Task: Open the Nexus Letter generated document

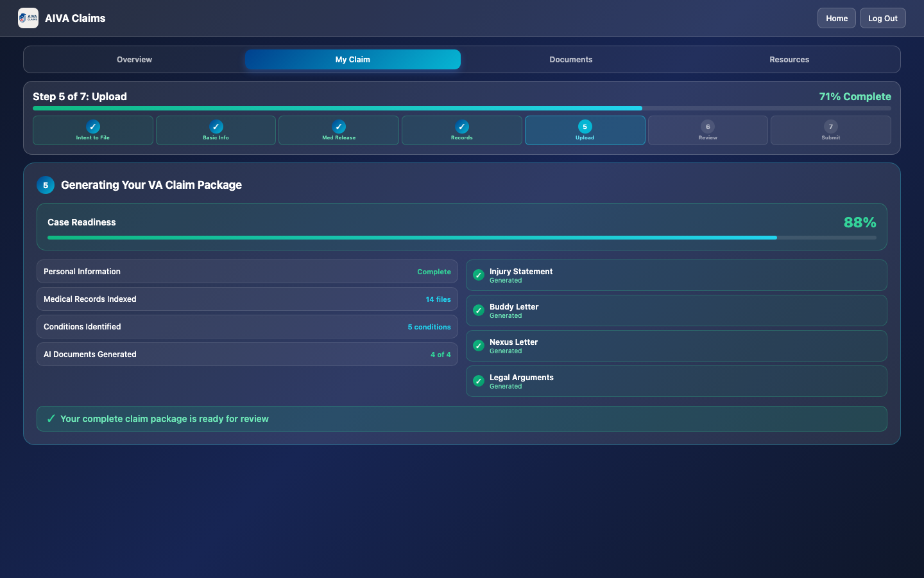Action: tap(676, 346)
